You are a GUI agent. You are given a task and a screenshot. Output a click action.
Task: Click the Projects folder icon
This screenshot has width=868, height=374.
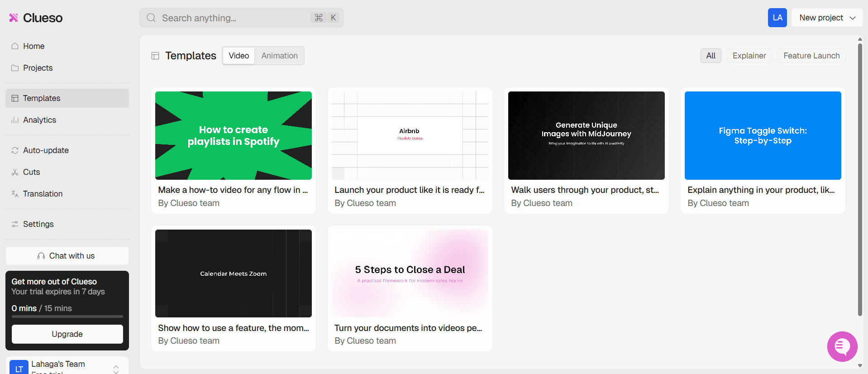15,68
